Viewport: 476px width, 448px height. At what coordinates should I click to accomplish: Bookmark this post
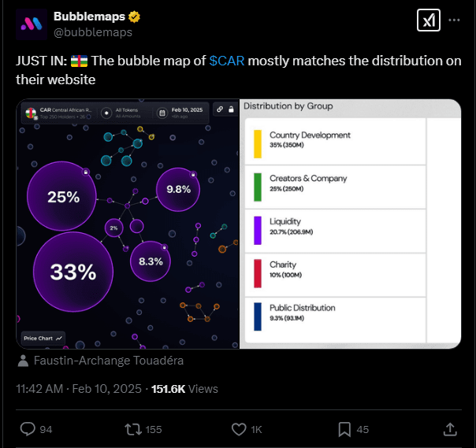(x=344, y=429)
